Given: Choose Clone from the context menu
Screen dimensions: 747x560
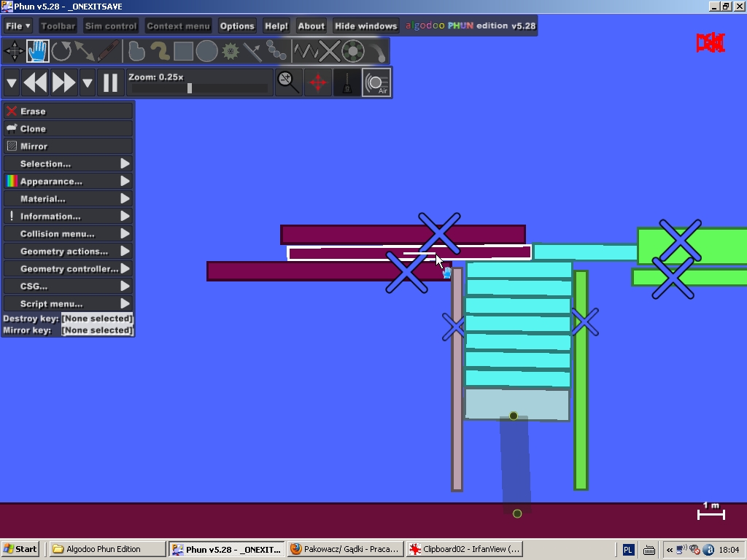Looking at the screenshot, I should tap(68, 128).
